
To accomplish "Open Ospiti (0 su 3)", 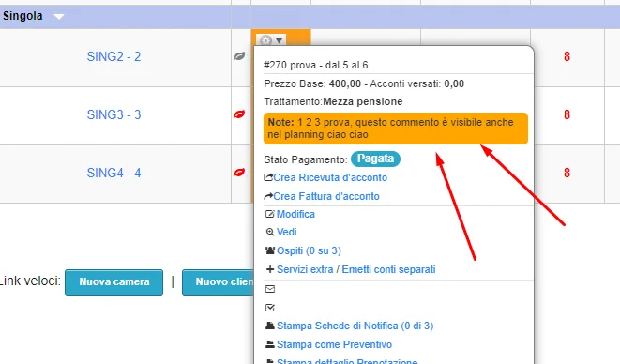I will [x=309, y=250].
